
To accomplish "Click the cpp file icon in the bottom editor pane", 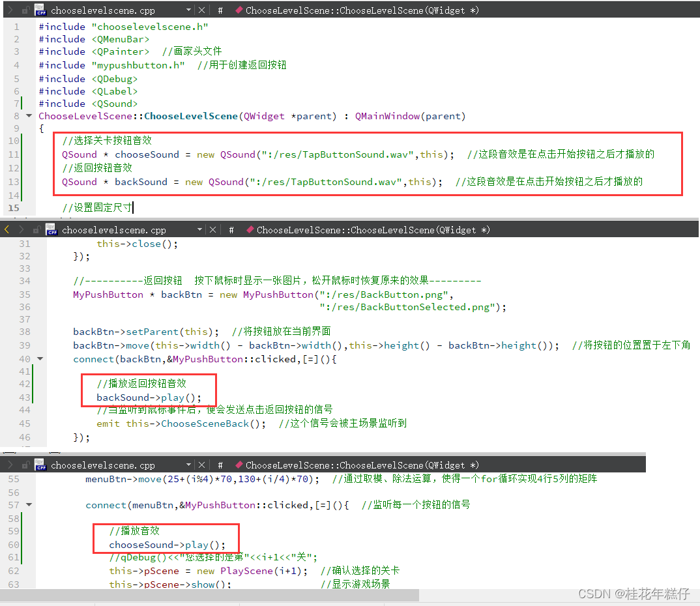I will (x=40, y=465).
